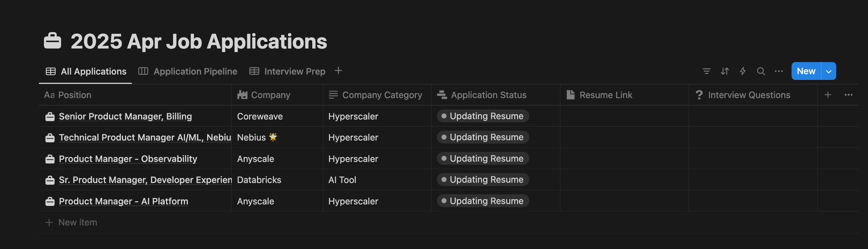Select Hyperscaler cell in the Coreweave row
The image size is (868, 249).
(x=377, y=116)
